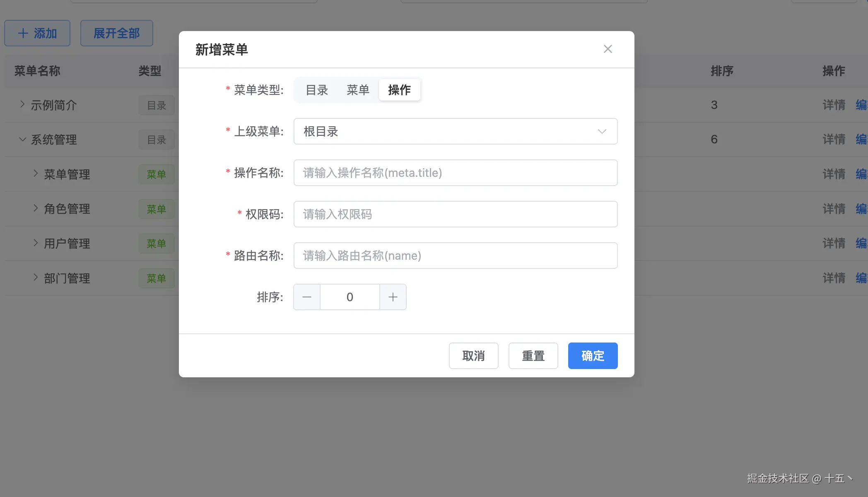Image resolution: width=868 pixels, height=497 pixels.
Task: Click the minus stepper for 排序
Action: pos(307,297)
